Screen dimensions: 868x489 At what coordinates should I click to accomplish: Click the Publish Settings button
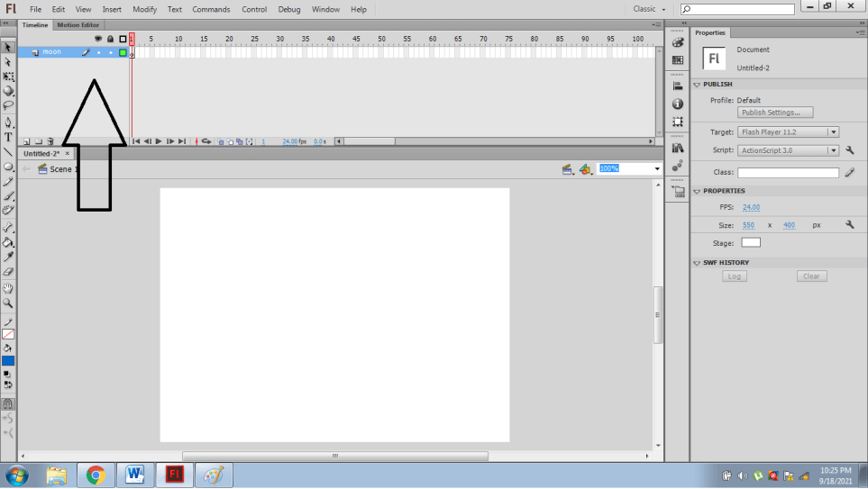pos(775,113)
